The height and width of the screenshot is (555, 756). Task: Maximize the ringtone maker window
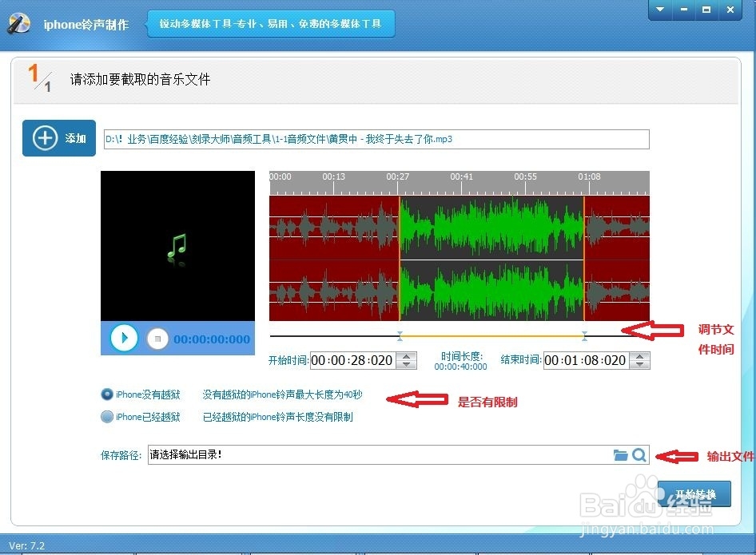click(706, 9)
